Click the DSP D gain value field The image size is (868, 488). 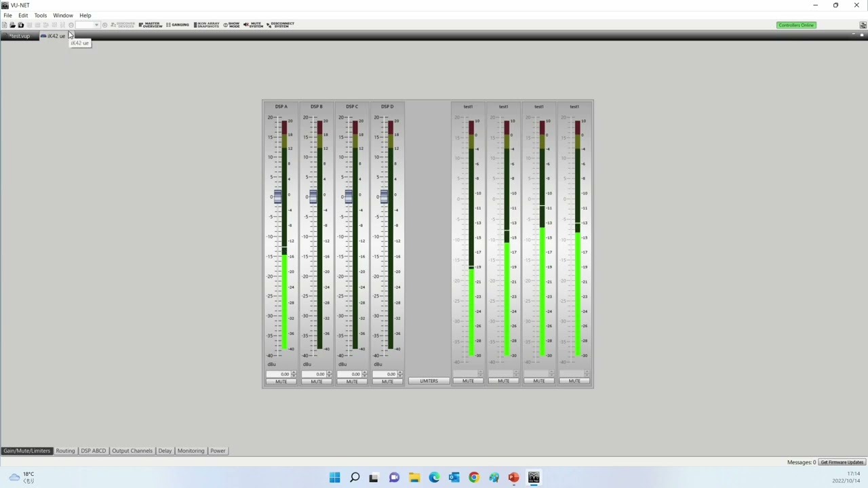click(384, 374)
